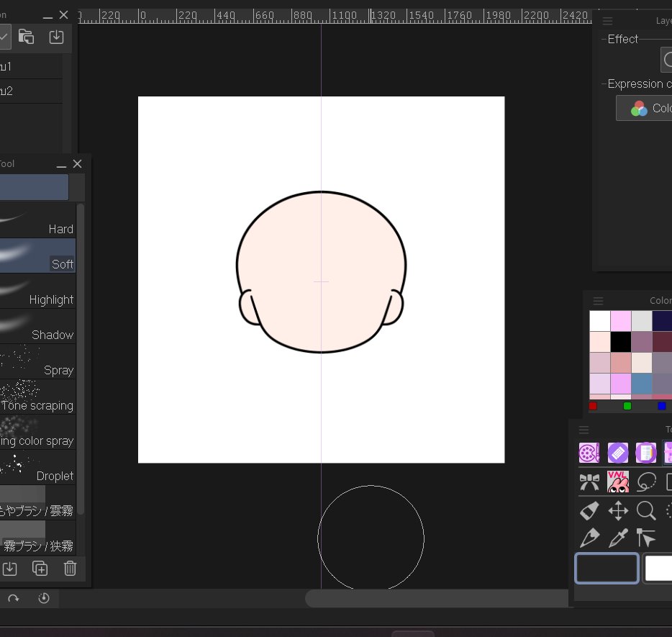Select the Hard airbrush sub tool
The width and height of the screenshot is (672, 637).
click(x=37, y=220)
